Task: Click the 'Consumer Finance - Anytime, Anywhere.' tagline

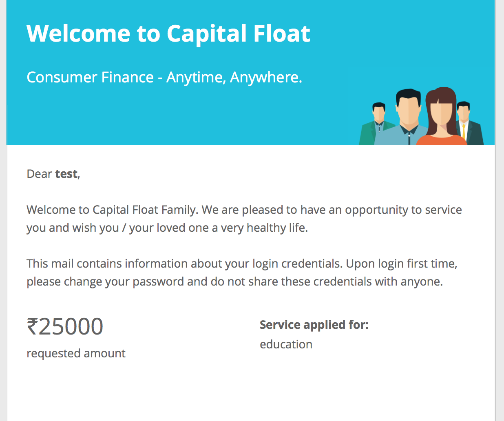Action: pyautogui.click(x=164, y=77)
